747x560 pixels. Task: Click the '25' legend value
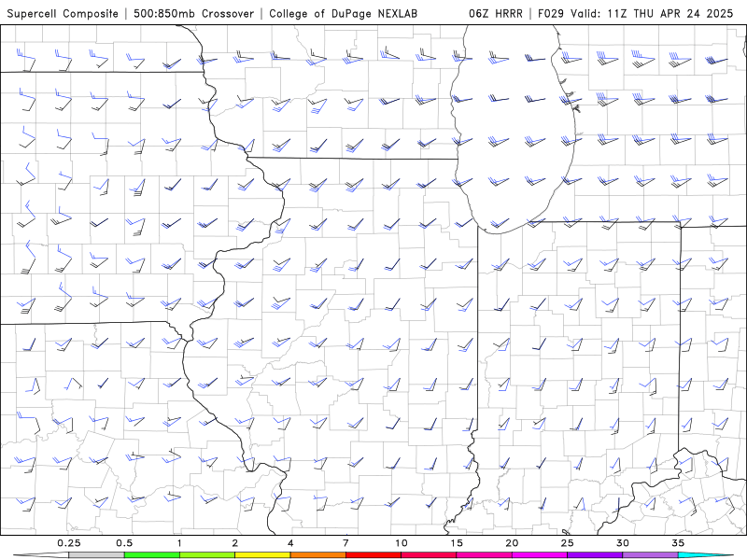[567, 543]
